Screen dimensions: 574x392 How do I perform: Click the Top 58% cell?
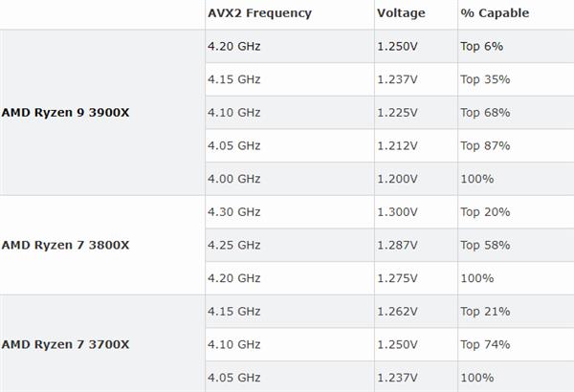(x=485, y=245)
